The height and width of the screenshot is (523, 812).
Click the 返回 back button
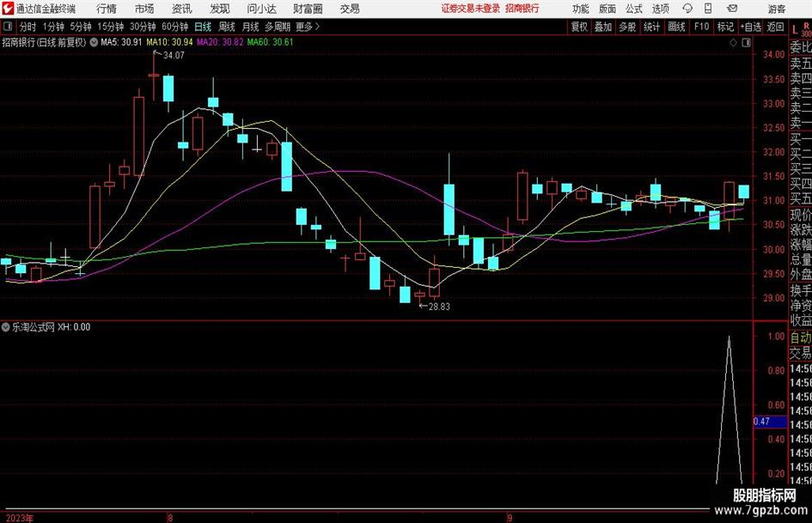tap(775, 27)
